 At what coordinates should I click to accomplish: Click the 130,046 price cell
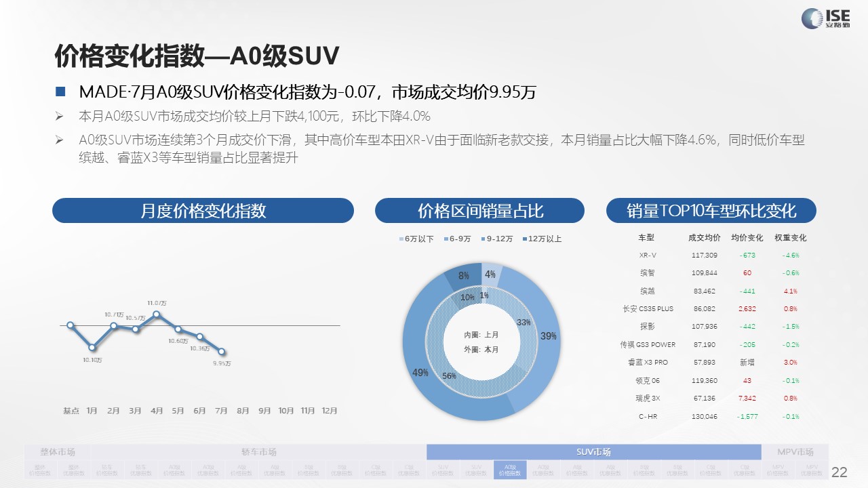[705, 417]
